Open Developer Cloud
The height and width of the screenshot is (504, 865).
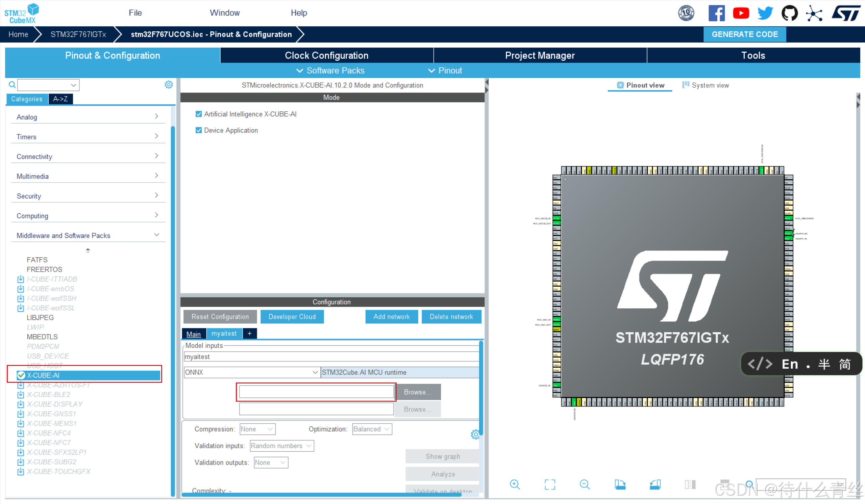[292, 317]
